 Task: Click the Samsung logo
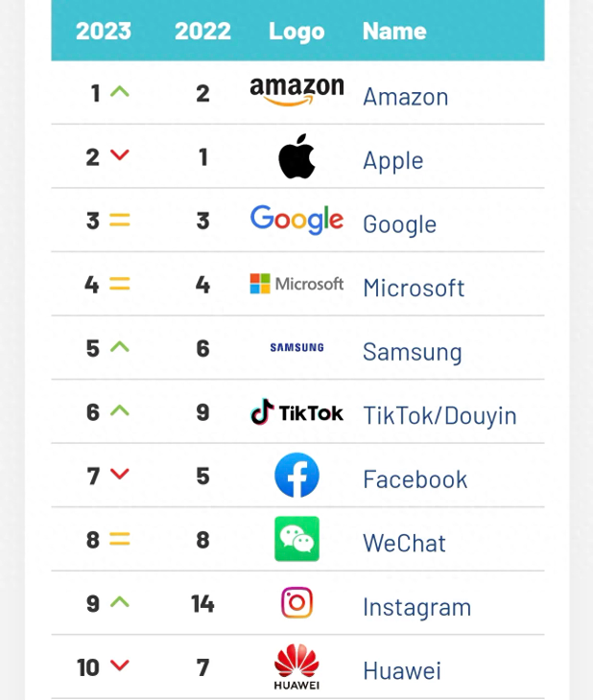click(296, 347)
